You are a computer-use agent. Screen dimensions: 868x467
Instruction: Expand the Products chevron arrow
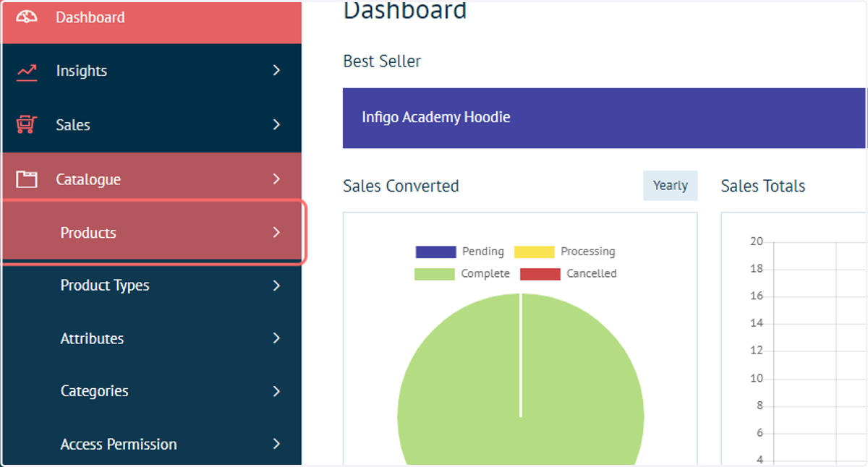coord(276,232)
